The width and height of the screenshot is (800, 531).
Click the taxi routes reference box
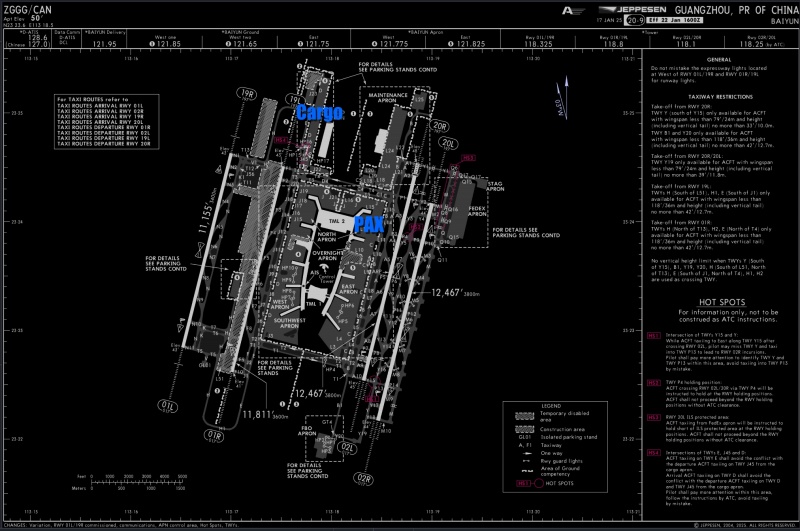(104, 121)
